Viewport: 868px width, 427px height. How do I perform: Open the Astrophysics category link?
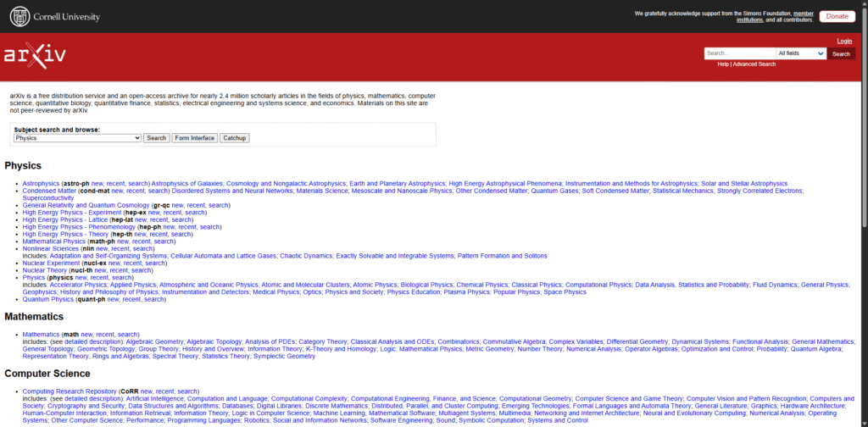[41, 184]
